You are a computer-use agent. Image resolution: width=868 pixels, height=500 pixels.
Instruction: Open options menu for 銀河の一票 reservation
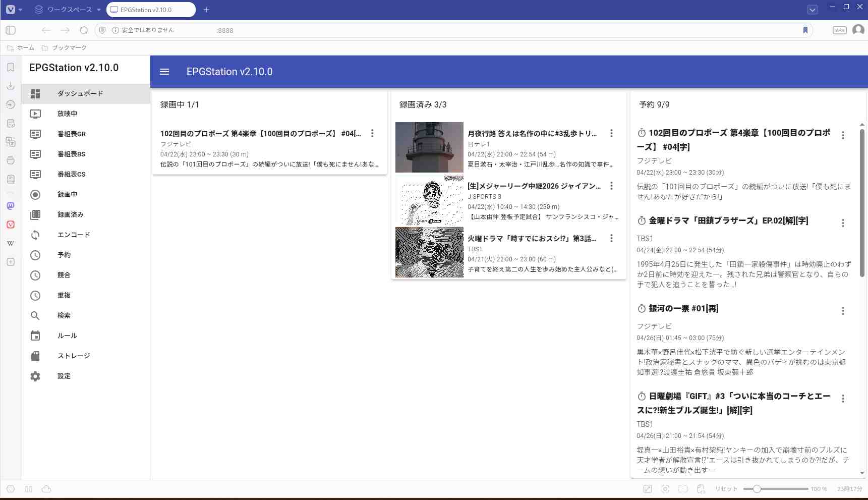point(842,311)
